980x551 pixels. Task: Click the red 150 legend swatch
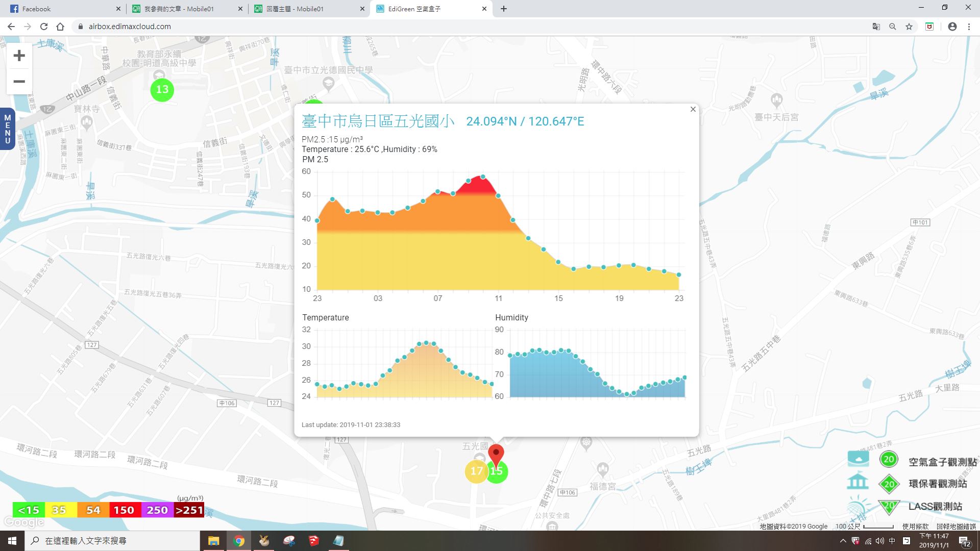[x=125, y=510]
